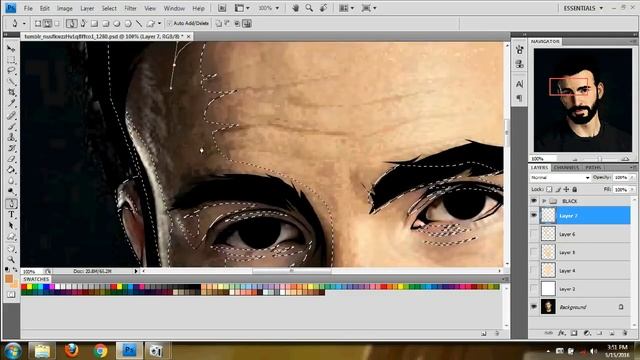Toggle lock transparent pixels
640x360 pixels.
(x=549, y=189)
